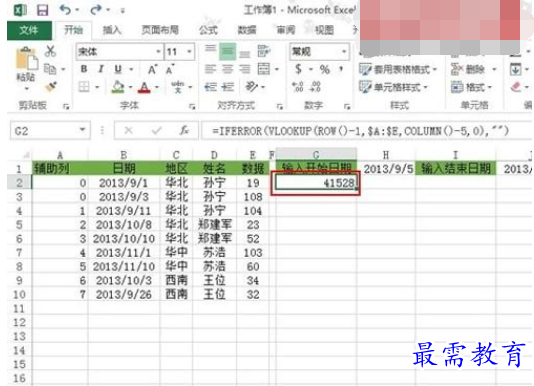This screenshot has height=386, width=534.
Task: Click the Undo arrow icon
Action: pos(65,10)
